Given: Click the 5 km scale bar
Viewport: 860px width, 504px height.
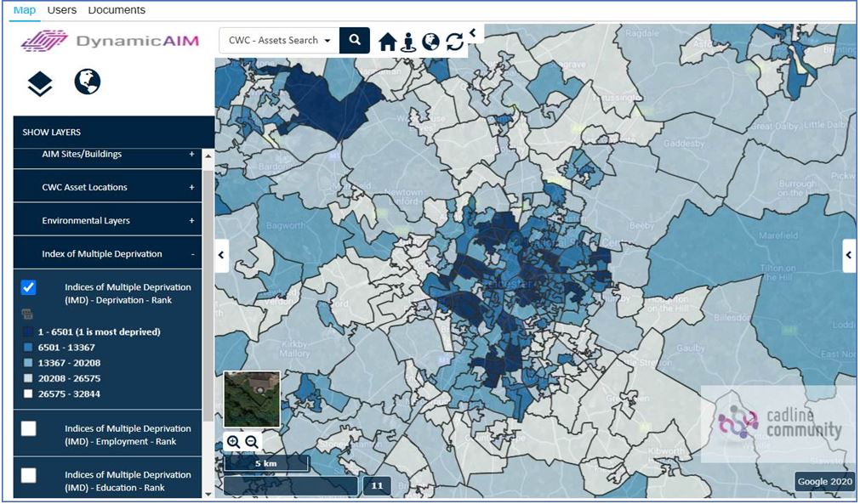Looking at the screenshot, I should tap(266, 463).
